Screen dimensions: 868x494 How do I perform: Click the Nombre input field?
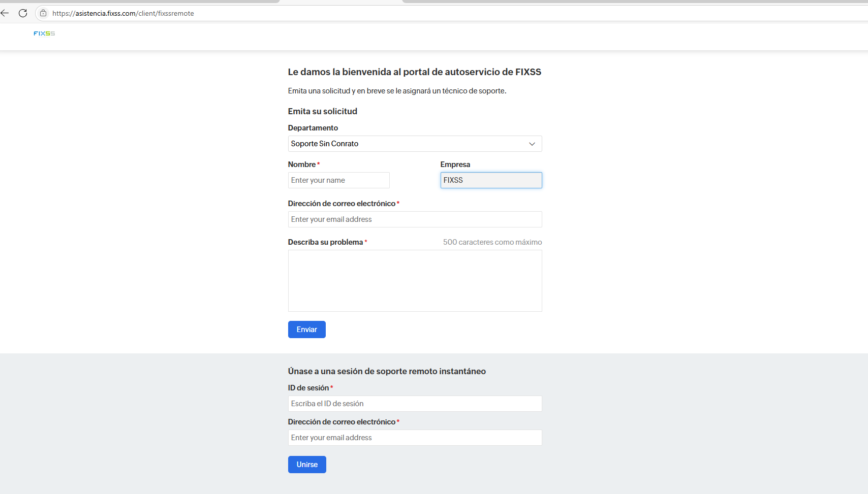coord(338,180)
